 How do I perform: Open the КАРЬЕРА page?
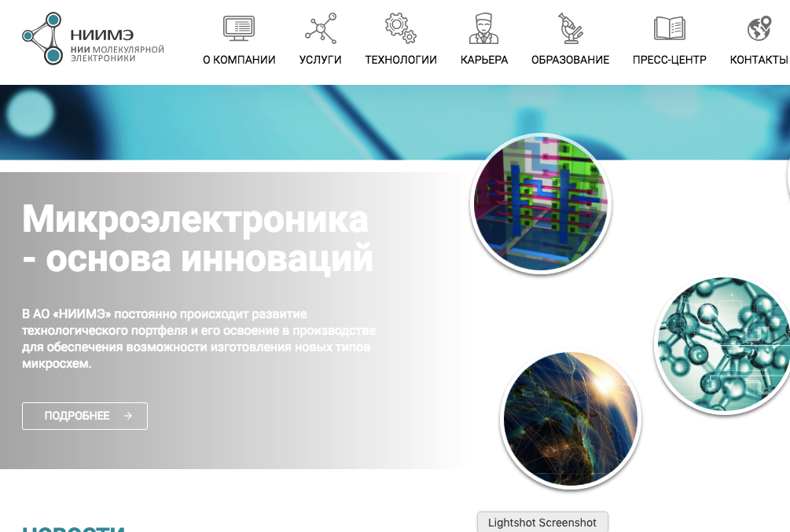pyautogui.click(x=483, y=59)
